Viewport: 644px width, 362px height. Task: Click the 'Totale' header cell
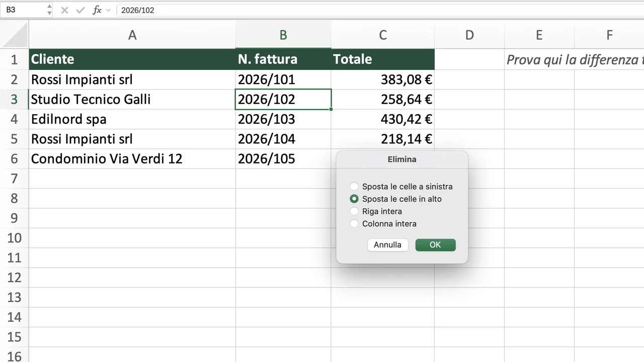coord(383,59)
